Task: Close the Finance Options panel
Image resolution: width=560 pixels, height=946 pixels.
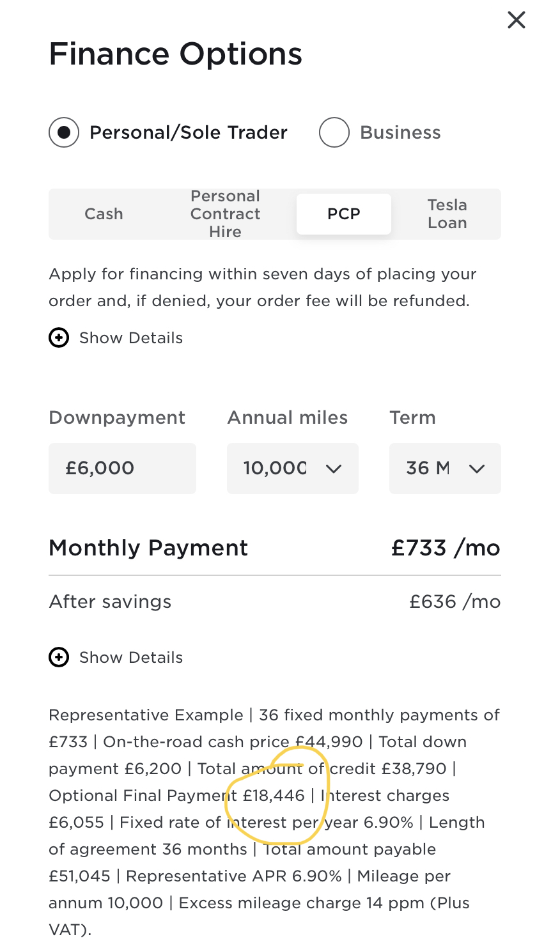Action: pos(516,20)
